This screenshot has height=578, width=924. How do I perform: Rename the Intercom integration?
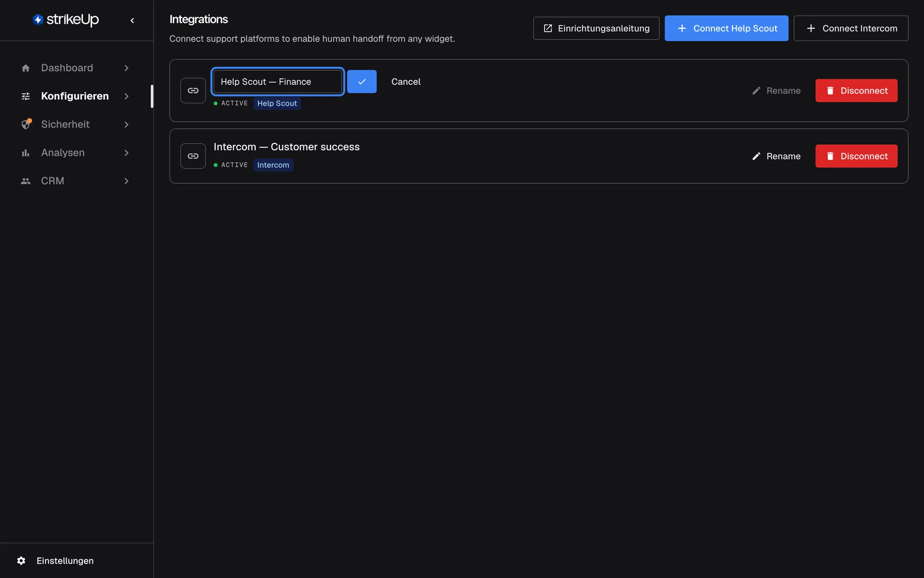pyautogui.click(x=776, y=156)
